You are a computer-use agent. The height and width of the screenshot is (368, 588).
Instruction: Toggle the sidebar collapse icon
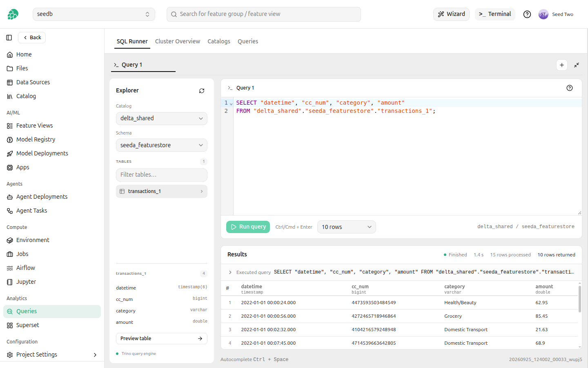[x=9, y=38]
